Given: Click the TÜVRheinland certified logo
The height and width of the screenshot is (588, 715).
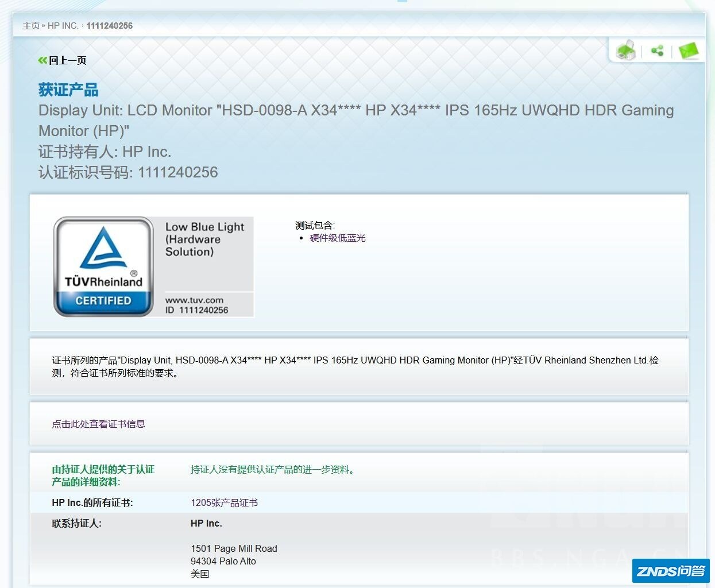Looking at the screenshot, I should click(x=103, y=266).
